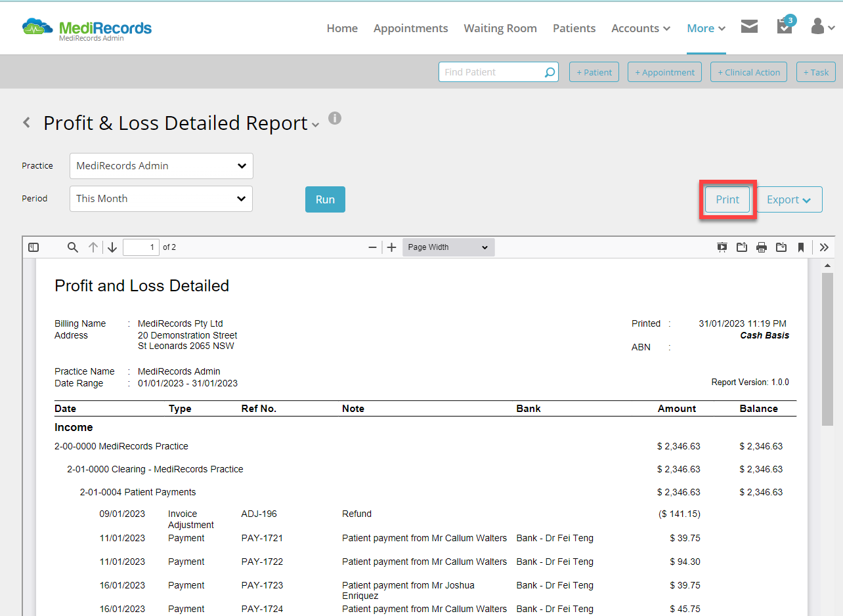Screen dimensions: 843x616
Task: Click the PDF page number field
Action: (x=141, y=247)
